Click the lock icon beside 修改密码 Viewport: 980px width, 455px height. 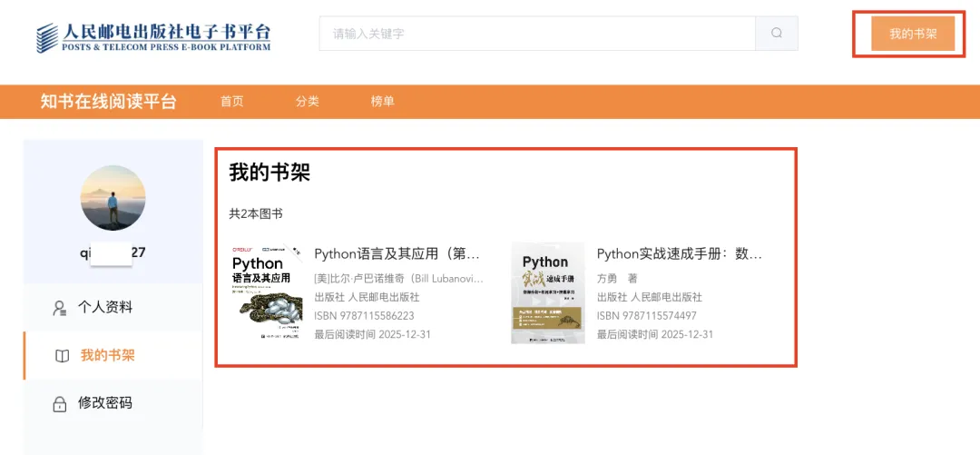point(59,403)
